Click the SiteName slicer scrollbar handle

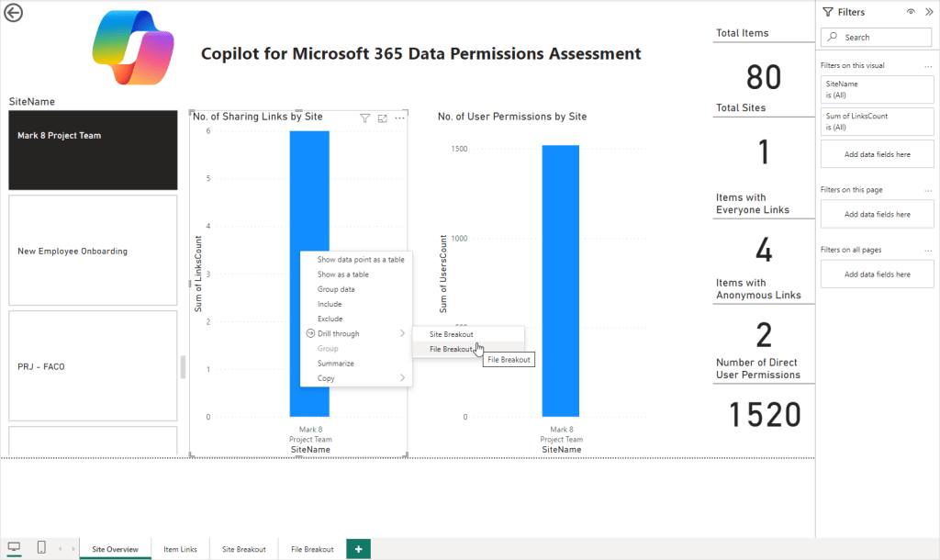pyautogui.click(x=182, y=366)
